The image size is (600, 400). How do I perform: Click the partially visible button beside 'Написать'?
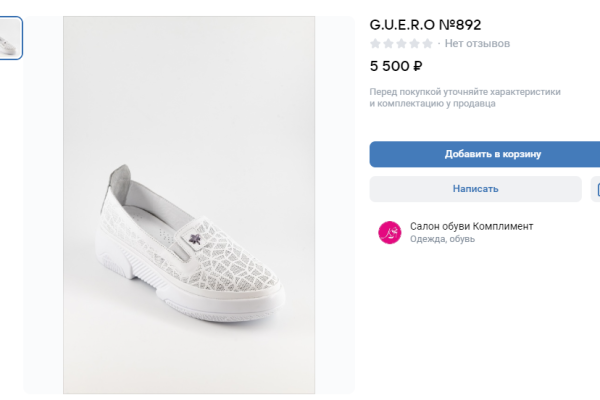pos(596,188)
